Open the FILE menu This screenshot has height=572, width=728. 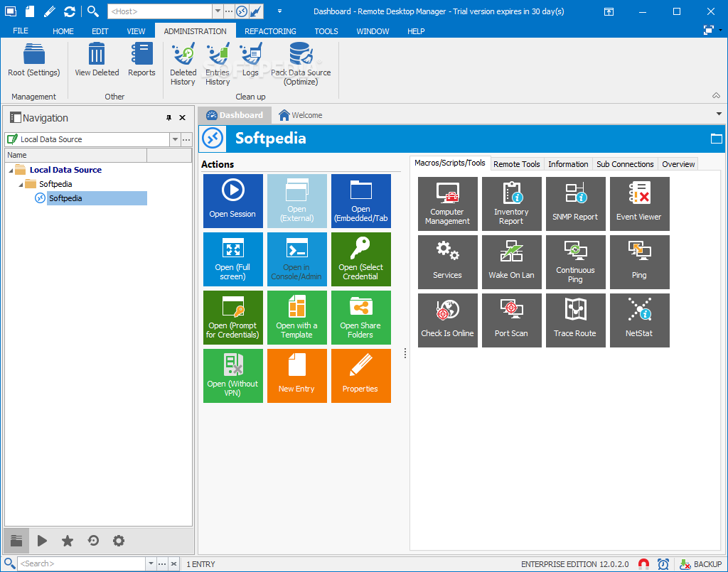pos(21,31)
